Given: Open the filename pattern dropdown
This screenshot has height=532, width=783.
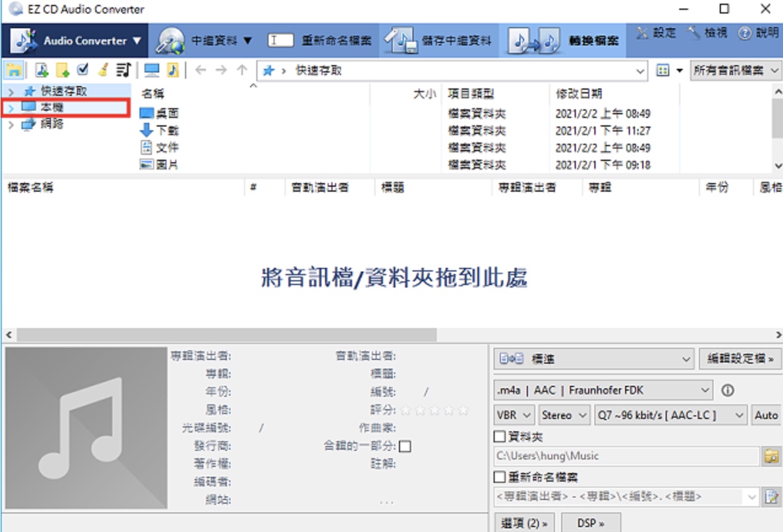Looking at the screenshot, I should tap(752, 496).
